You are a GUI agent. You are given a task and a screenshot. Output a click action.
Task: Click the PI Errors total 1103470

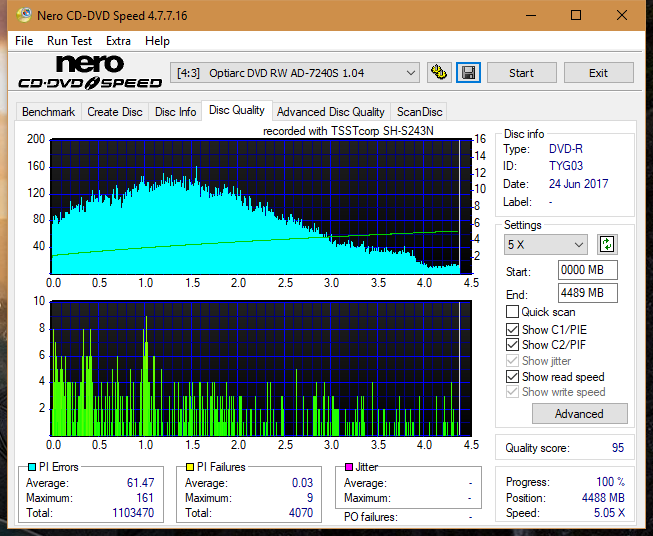(133, 513)
